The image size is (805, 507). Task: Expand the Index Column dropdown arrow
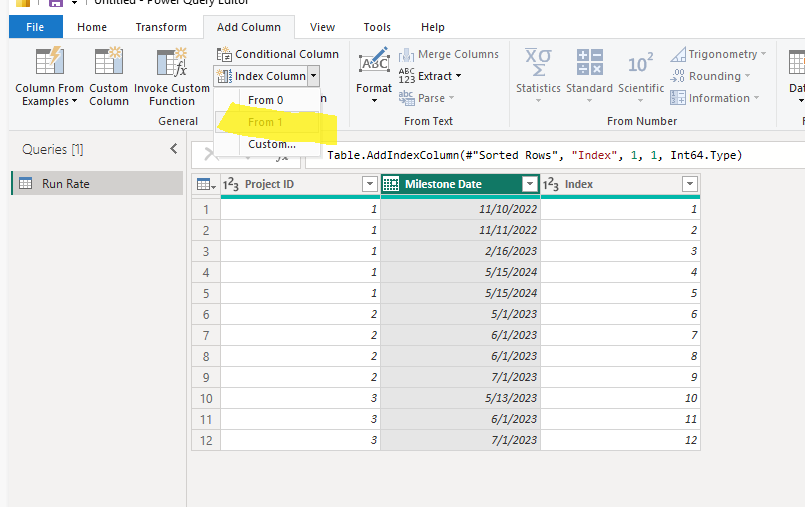click(x=313, y=76)
